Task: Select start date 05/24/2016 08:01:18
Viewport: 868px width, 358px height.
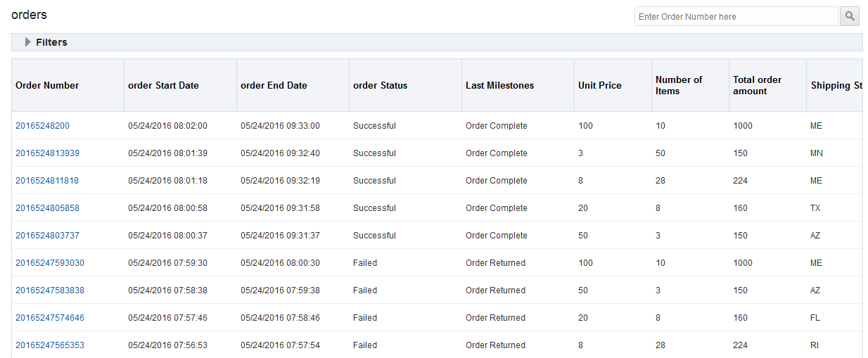Action: [x=167, y=181]
